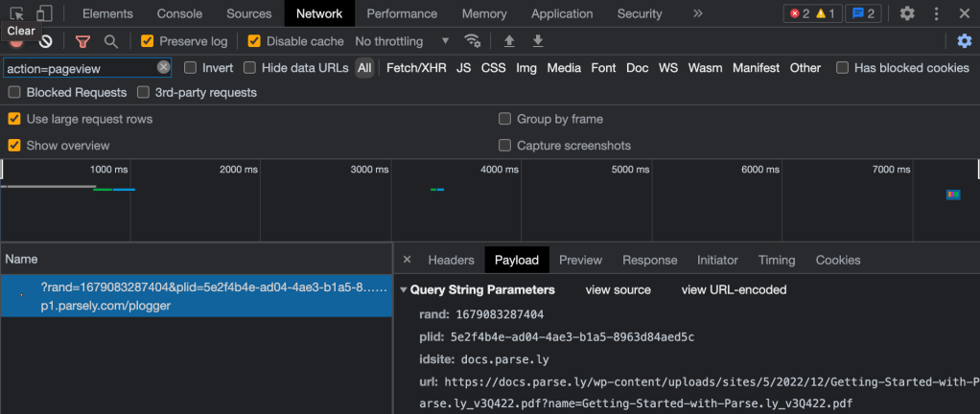Screen dimensions: 980x414
Task: Switch to the Console tab
Action: coord(179,13)
